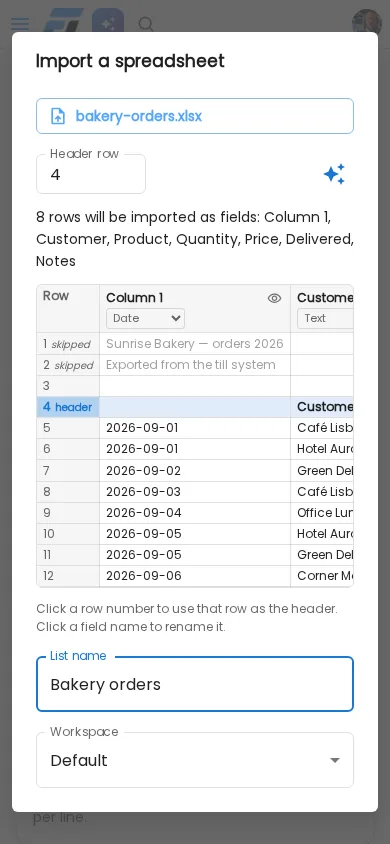The width and height of the screenshot is (390, 844).
Task: Click the blue sparkle AI button in top bar
Action: tap(108, 23)
